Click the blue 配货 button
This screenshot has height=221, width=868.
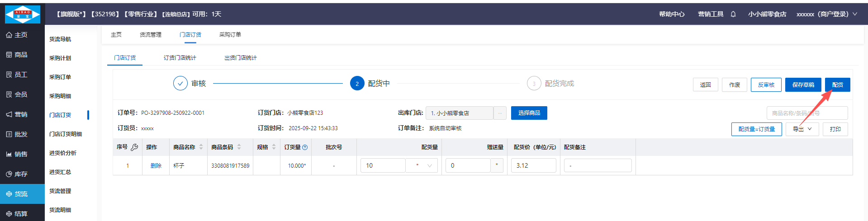tap(837, 85)
